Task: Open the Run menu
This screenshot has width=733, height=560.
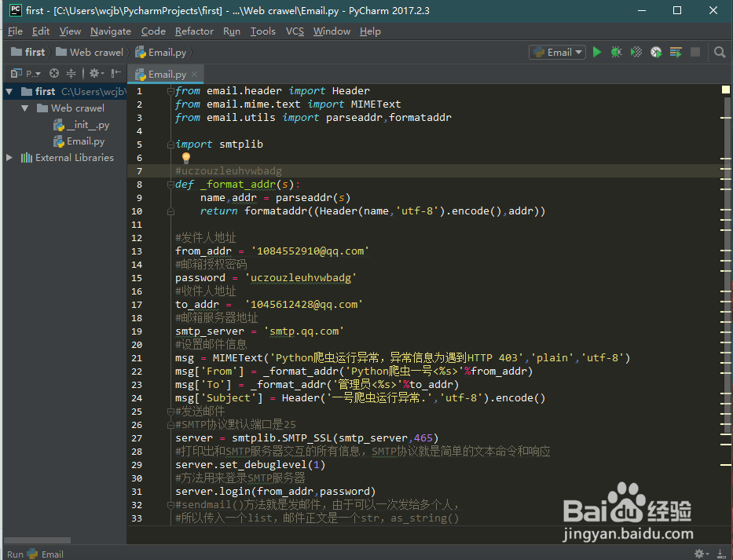Action: (x=232, y=31)
